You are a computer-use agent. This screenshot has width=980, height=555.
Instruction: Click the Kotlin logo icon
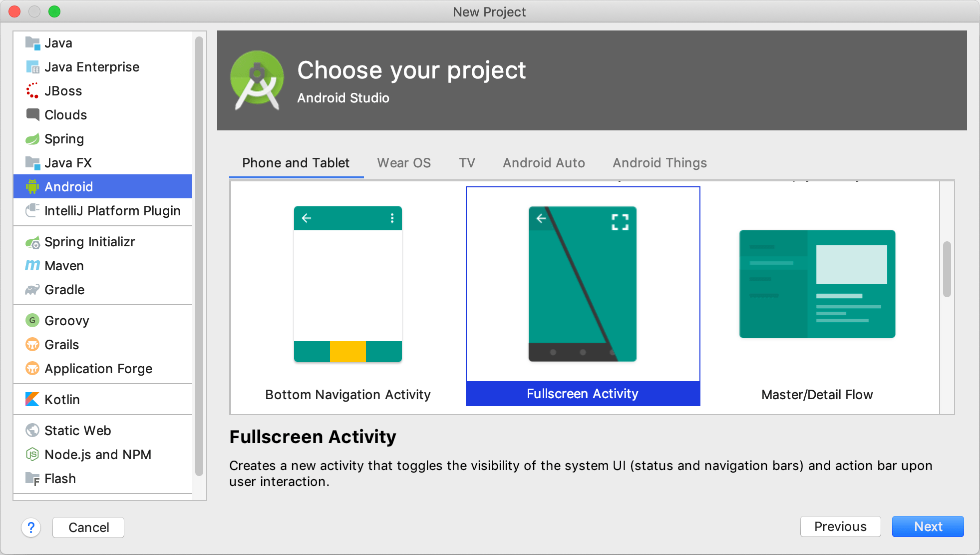pos(32,399)
